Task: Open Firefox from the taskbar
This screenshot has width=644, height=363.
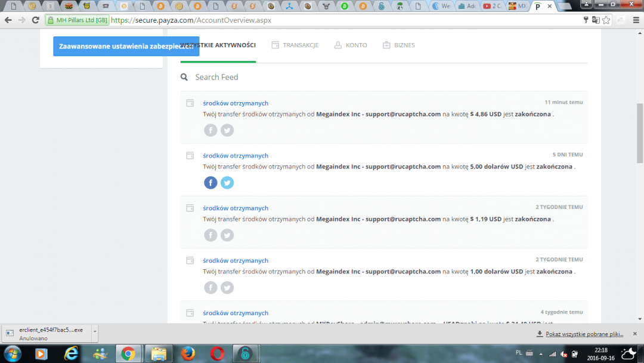Action: point(187,353)
